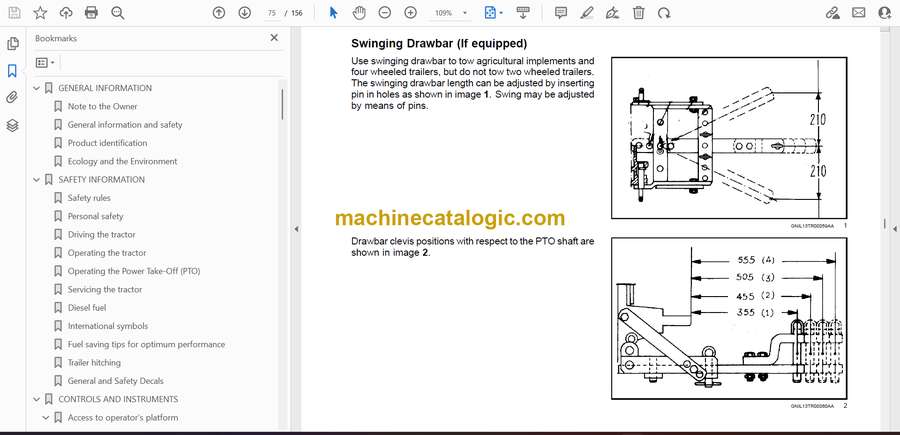This screenshot has height=435, width=900.
Task: Add a comment with the sticky note icon
Action: click(561, 13)
